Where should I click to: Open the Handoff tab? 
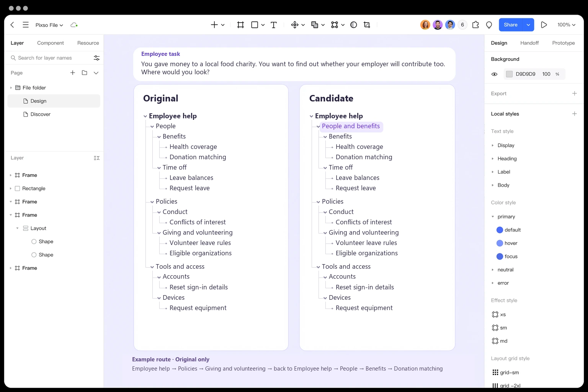point(529,43)
